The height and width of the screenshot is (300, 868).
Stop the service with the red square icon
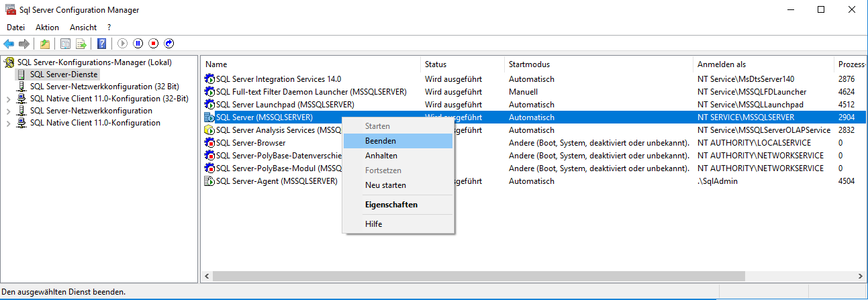[154, 44]
